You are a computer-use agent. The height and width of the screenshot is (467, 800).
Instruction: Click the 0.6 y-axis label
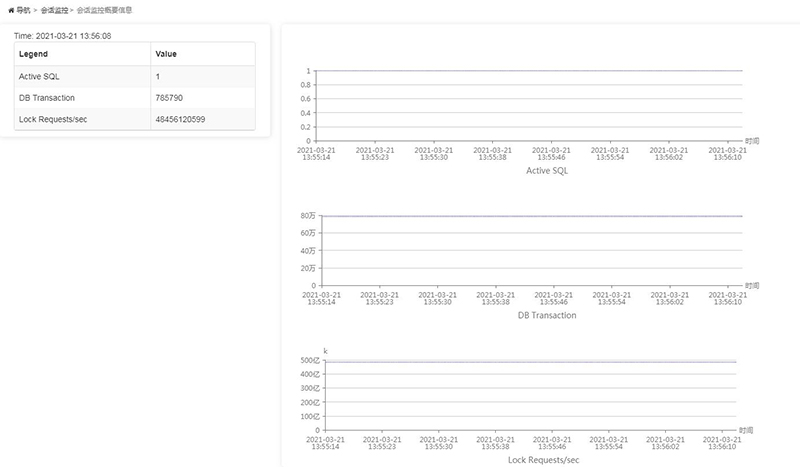[305, 99]
